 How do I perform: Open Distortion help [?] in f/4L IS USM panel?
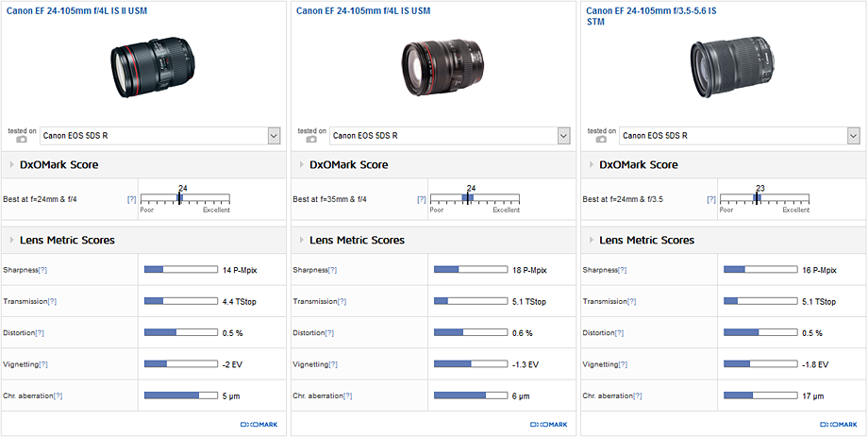coord(330,333)
